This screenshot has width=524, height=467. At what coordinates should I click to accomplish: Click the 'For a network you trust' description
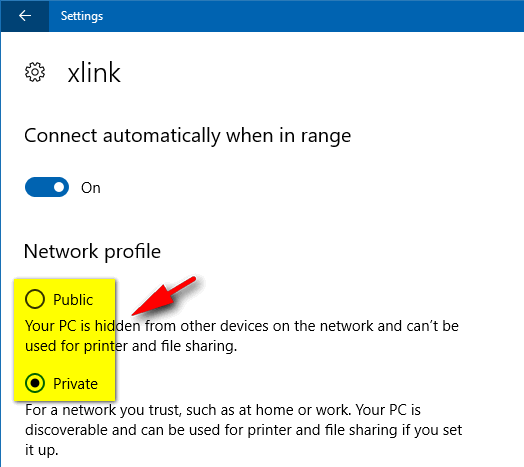pyautogui.click(x=243, y=430)
